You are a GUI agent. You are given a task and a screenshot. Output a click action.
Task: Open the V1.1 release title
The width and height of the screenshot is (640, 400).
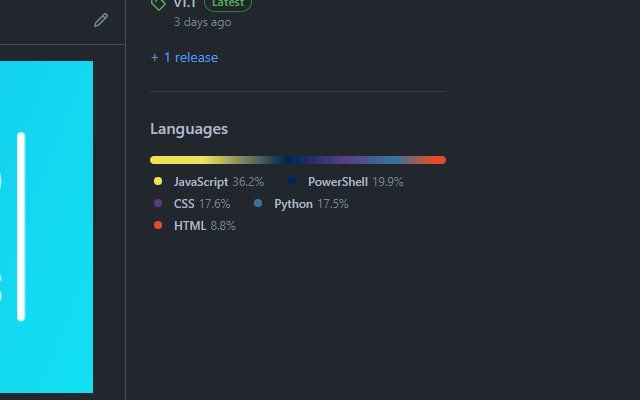click(x=185, y=4)
